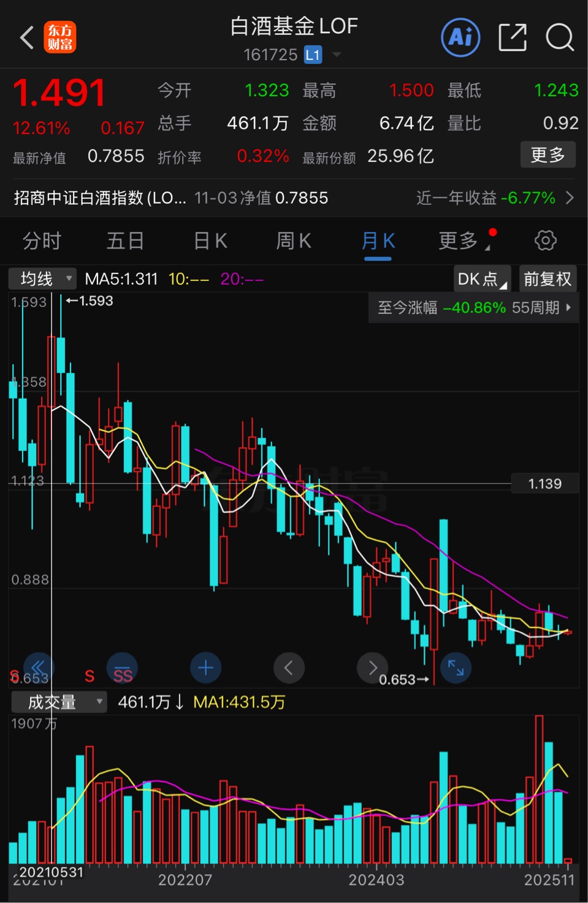Expand the 至今涨幅 55周期 info bar
Image resolution: width=588 pixels, height=903 pixels.
click(x=474, y=307)
